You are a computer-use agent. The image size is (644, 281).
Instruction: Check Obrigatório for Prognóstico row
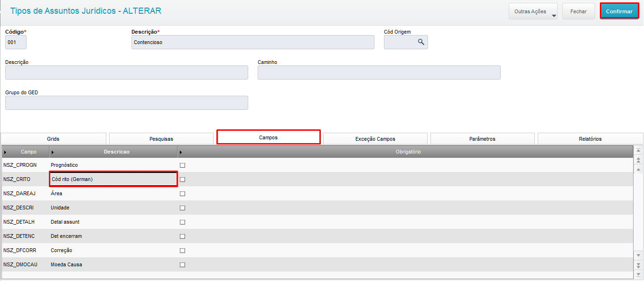[182, 165]
